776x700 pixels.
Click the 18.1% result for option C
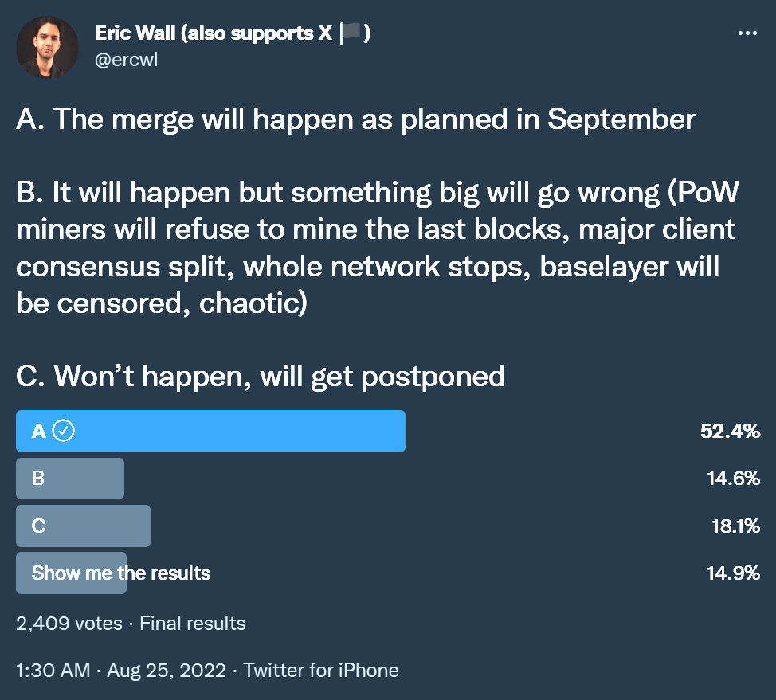tap(735, 526)
